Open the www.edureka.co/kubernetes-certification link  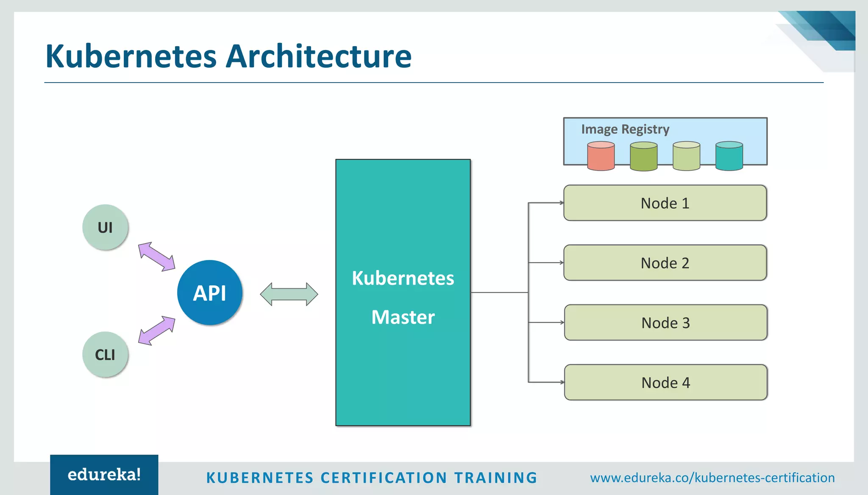point(712,478)
